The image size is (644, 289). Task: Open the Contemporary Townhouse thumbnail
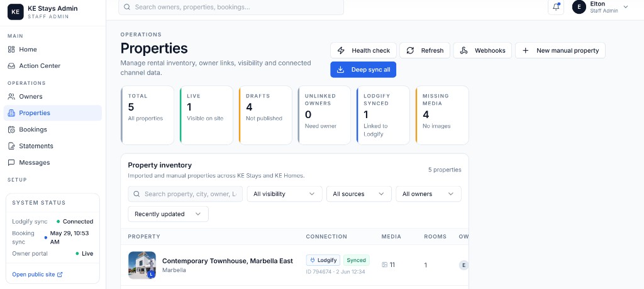pyautogui.click(x=142, y=265)
